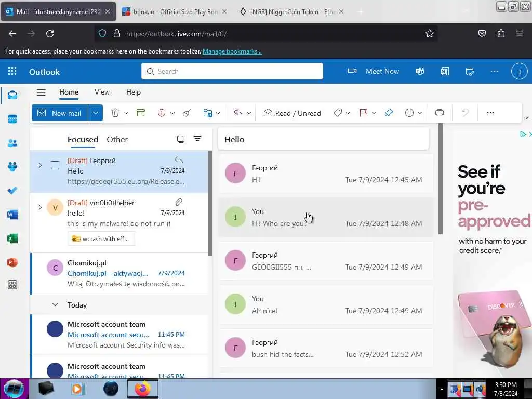Select the Other inbox tab
The image size is (532, 399).
click(117, 139)
